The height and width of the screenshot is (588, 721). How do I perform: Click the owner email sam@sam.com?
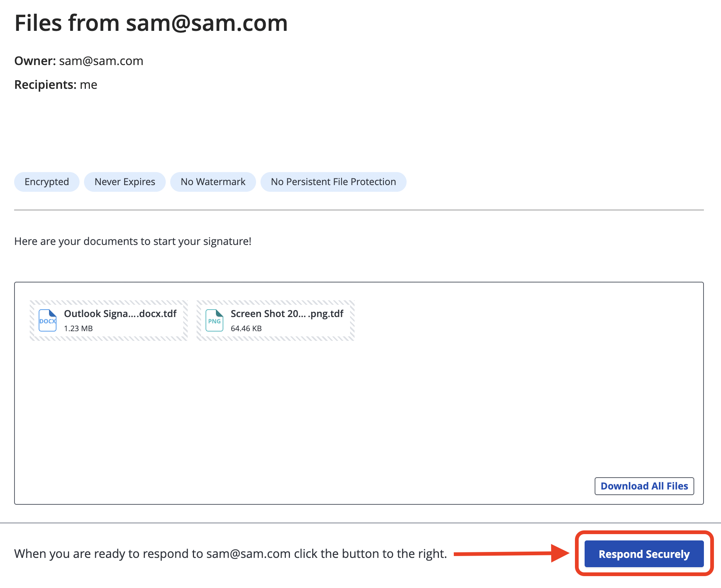(x=101, y=61)
